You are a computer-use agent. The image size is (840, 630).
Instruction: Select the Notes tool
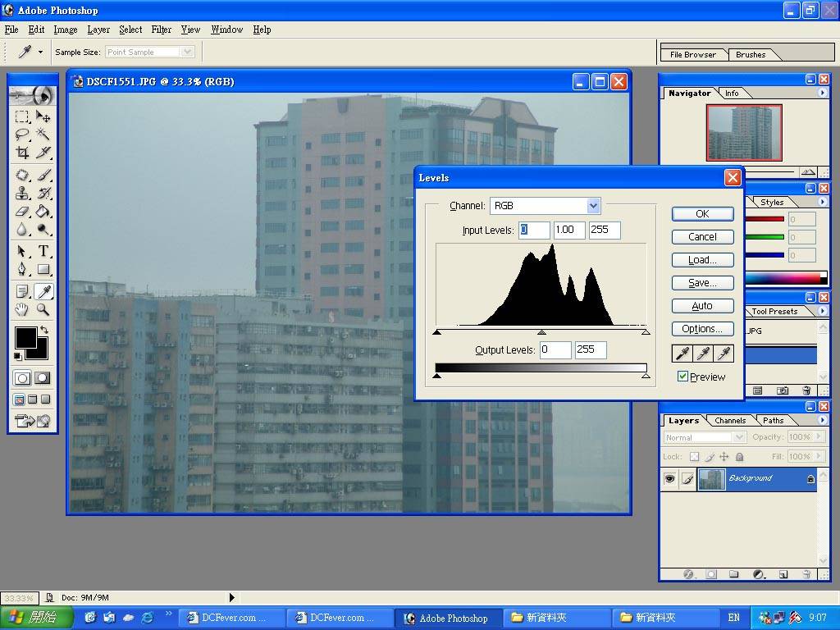[22, 291]
